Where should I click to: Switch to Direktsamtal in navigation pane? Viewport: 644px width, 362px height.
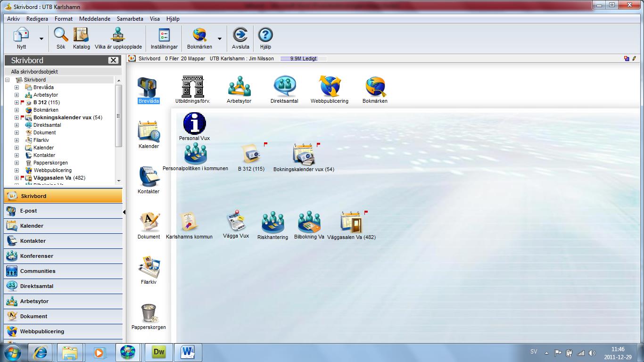[x=63, y=286]
